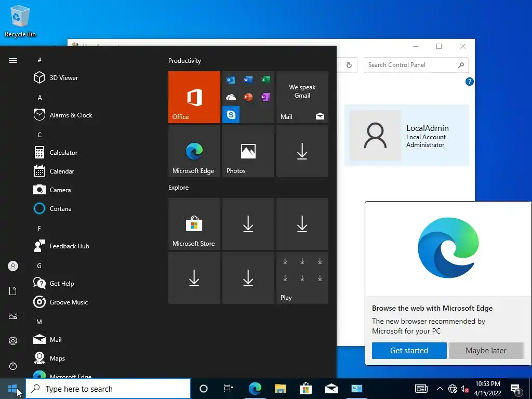This screenshot has height=399, width=532.
Task: Open the Play tile folder
Action: [x=302, y=278]
